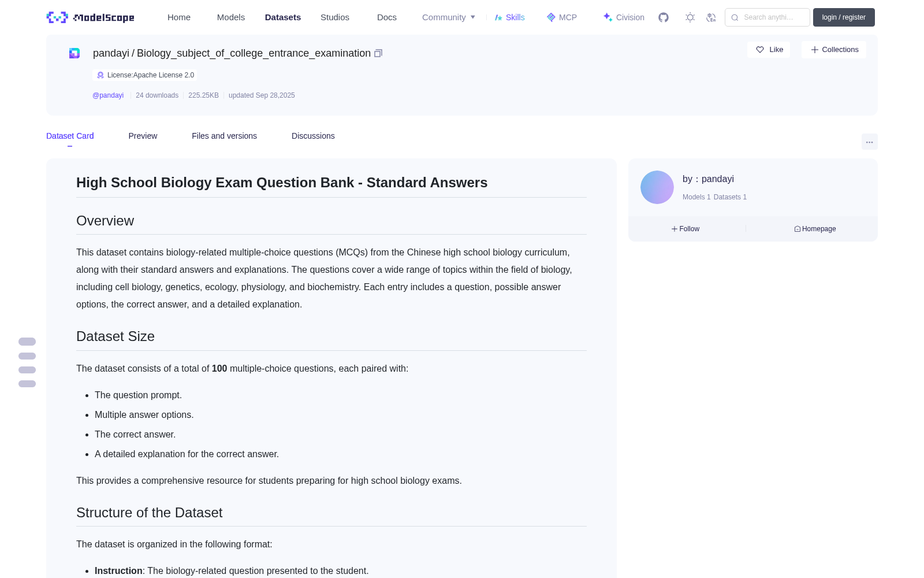Switch language with the translate icon
The height and width of the screenshot is (578, 924).
click(711, 17)
